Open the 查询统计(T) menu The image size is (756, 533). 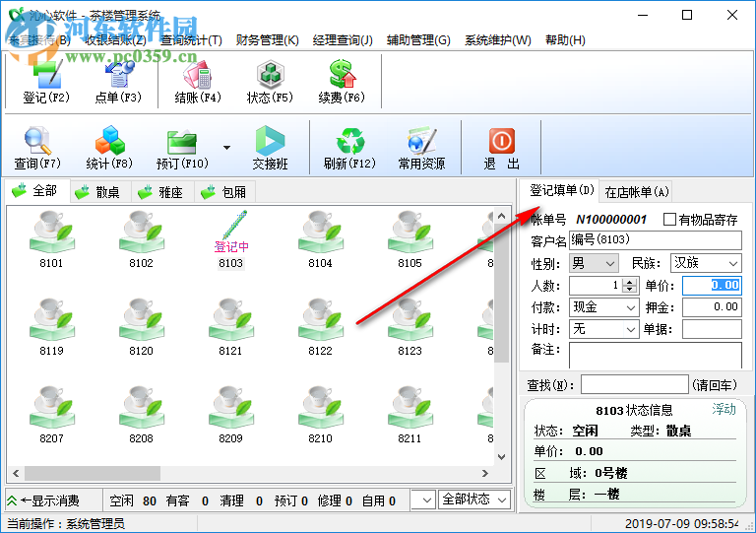(191, 40)
